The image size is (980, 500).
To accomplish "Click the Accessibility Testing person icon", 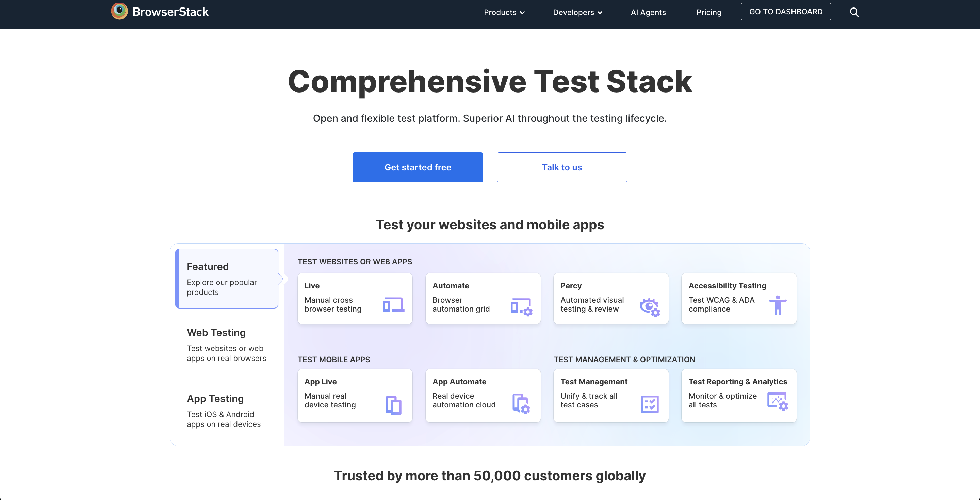I will (x=777, y=305).
